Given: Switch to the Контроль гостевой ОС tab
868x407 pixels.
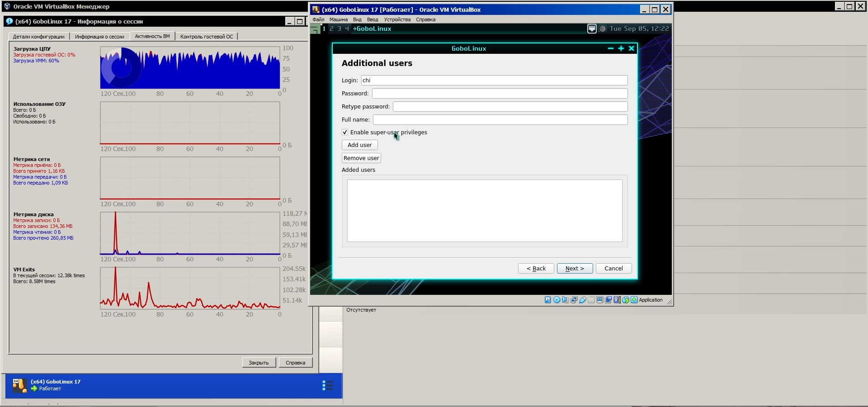Looking at the screenshot, I should (207, 37).
